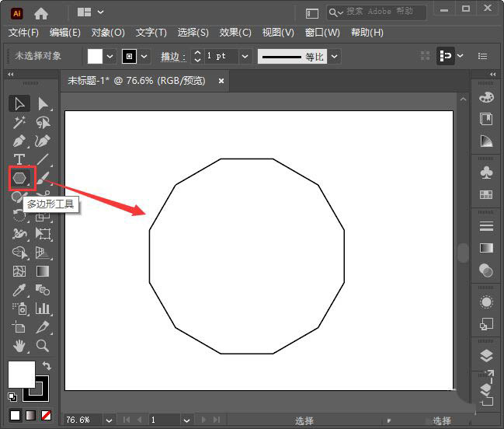Open the Symbols club panel

(486, 173)
